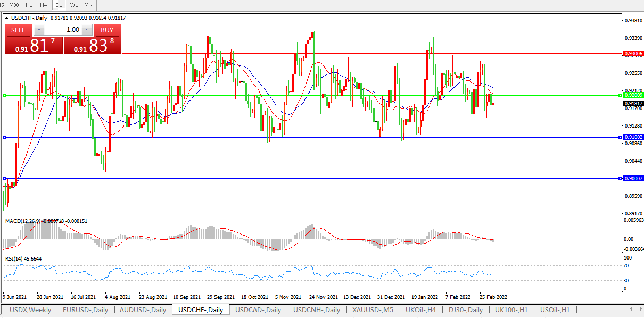Switch to the H4 timeframe
The height and width of the screenshot is (318, 644).
click(x=43, y=5)
